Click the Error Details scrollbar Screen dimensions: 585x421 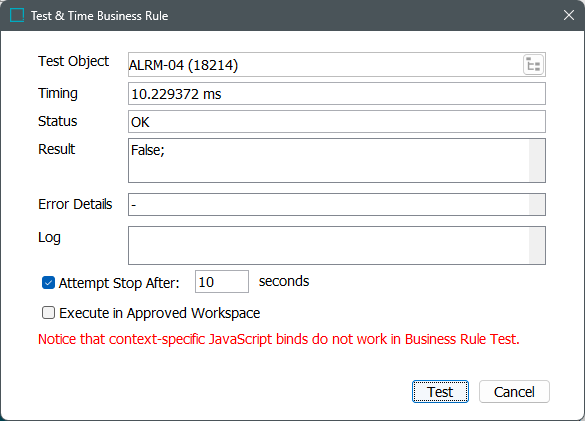(536, 205)
